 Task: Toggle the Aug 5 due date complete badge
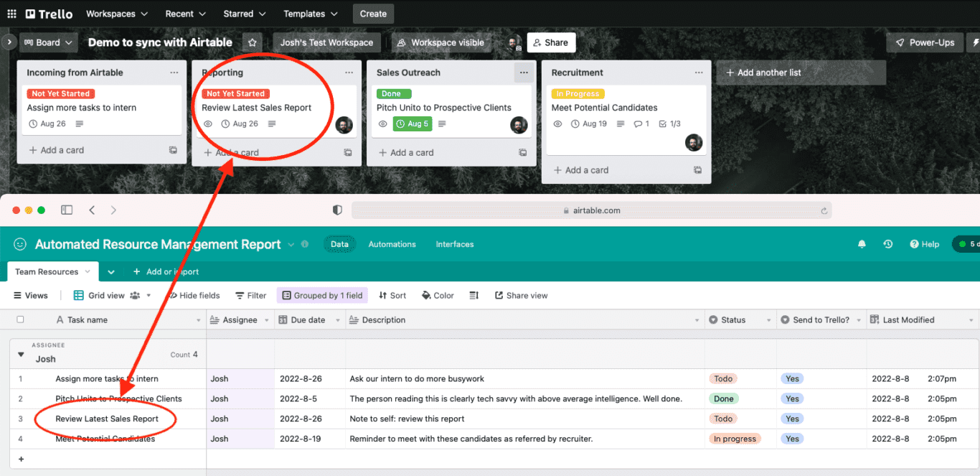tap(413, 123)
